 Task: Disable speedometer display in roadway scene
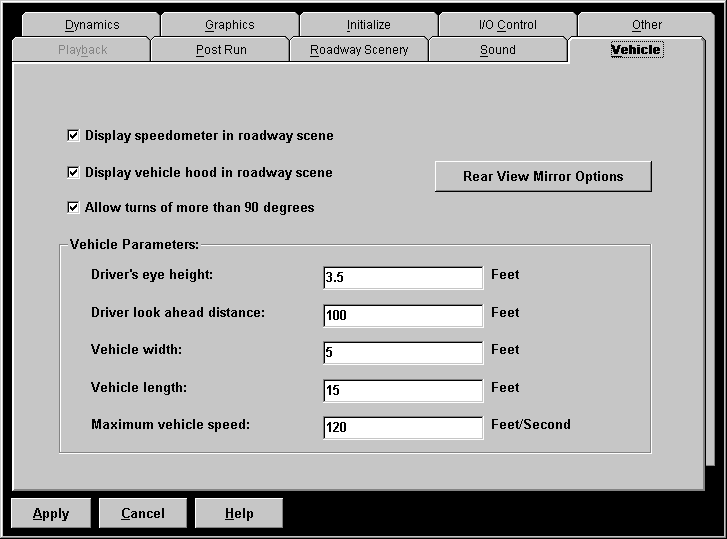pyautogui.click(x=73, y=136)
